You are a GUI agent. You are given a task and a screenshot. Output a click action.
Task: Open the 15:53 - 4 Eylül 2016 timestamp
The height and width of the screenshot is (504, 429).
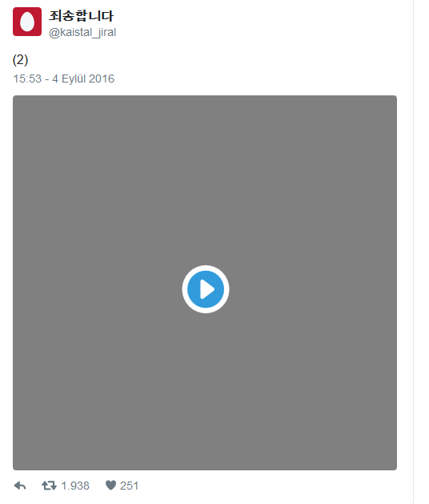click(x=63, y=79)
